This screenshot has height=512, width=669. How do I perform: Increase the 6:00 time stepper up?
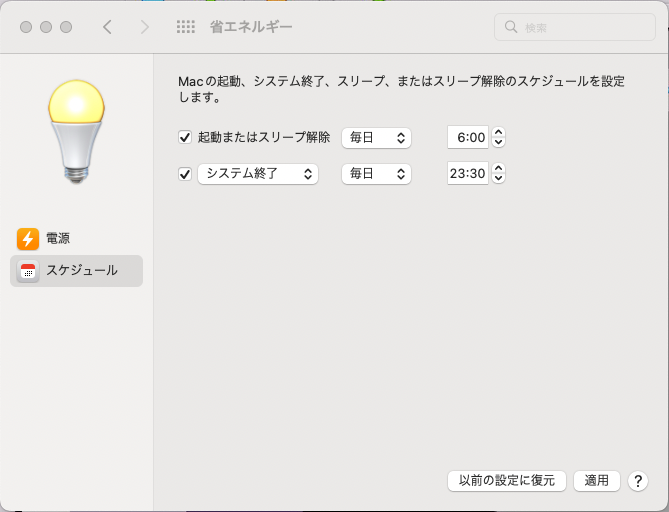498,132
